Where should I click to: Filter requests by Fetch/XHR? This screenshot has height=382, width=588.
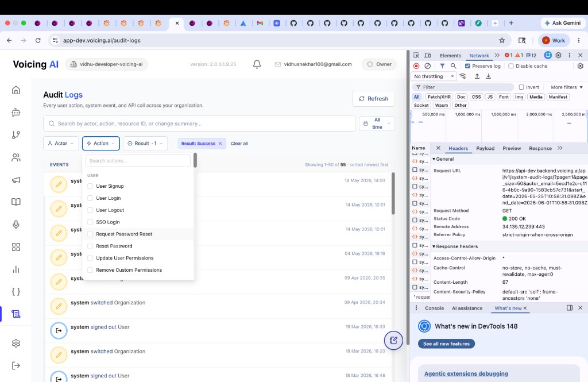tap(439, 97)
